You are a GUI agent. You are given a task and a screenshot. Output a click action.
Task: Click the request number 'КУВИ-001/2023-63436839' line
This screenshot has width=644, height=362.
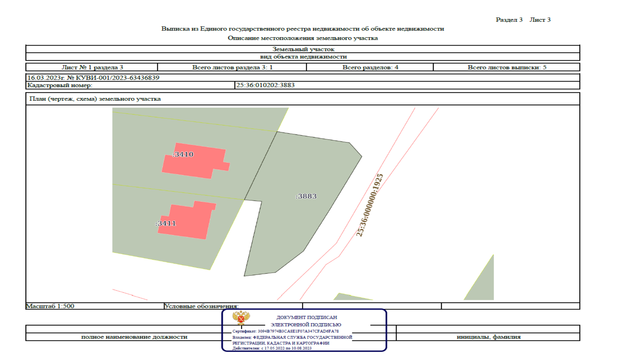pos(93,78)
